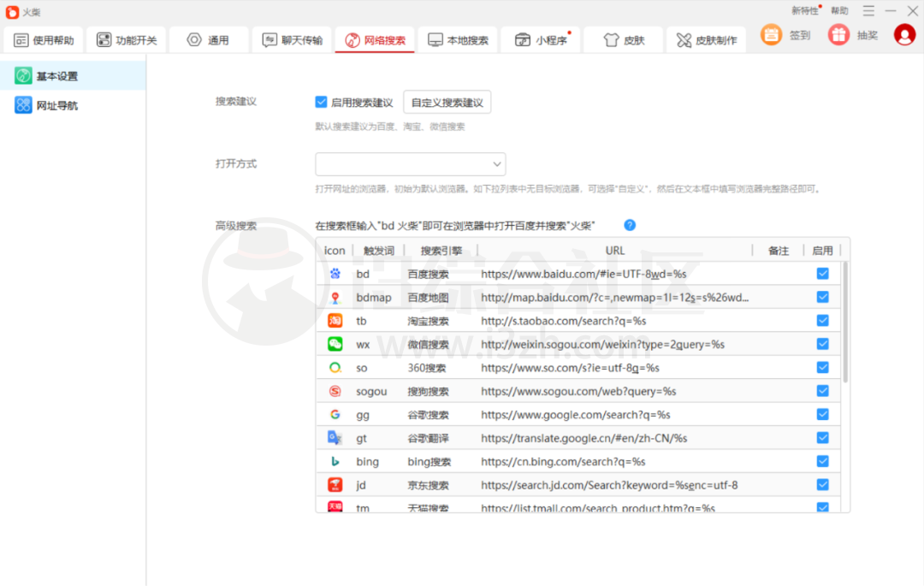The height and width of the screenshot is (586, 924).
Task: Click the 触发词 column header
Action: 378,251
